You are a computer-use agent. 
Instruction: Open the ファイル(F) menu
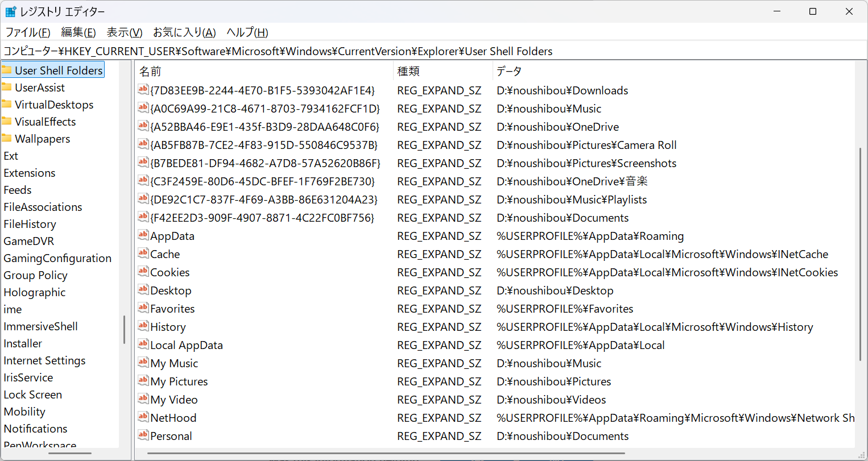tap(28, 32)
